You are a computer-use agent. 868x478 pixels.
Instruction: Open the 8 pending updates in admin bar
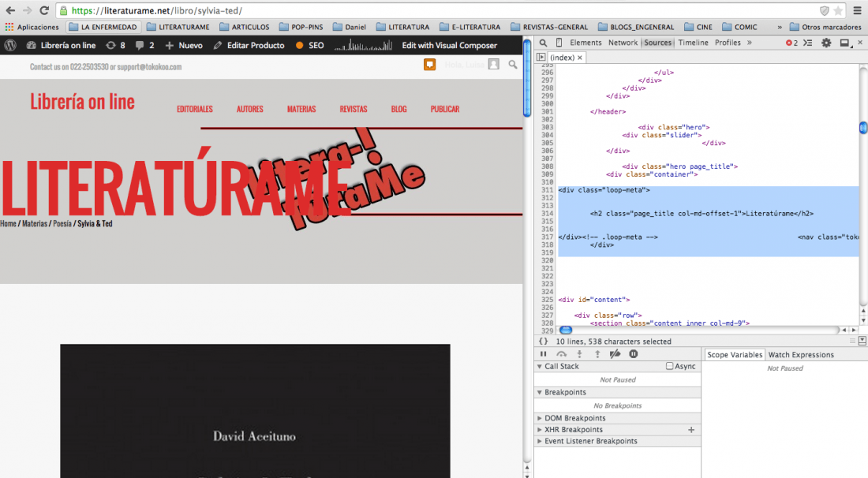click(x=116, y=46)
